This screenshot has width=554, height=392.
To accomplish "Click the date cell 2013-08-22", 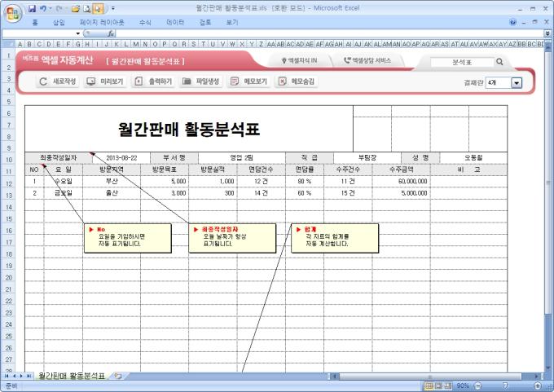I will pyautogui.click(x=121, y=158).
